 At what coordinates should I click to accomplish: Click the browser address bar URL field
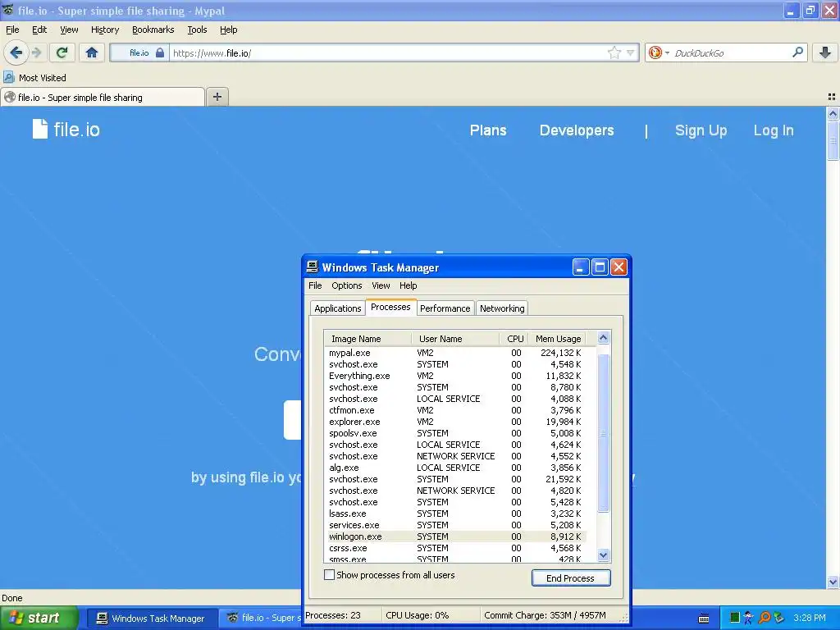point(388,53)
